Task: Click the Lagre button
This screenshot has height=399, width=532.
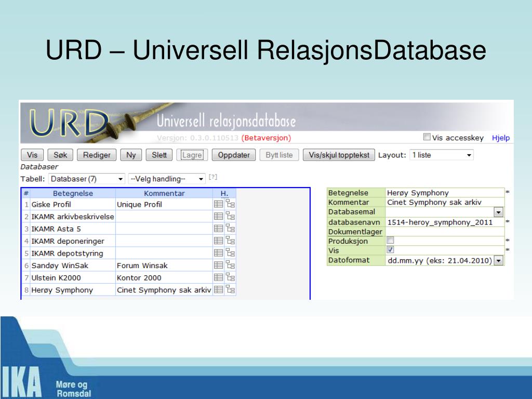Action: point(192,155)
